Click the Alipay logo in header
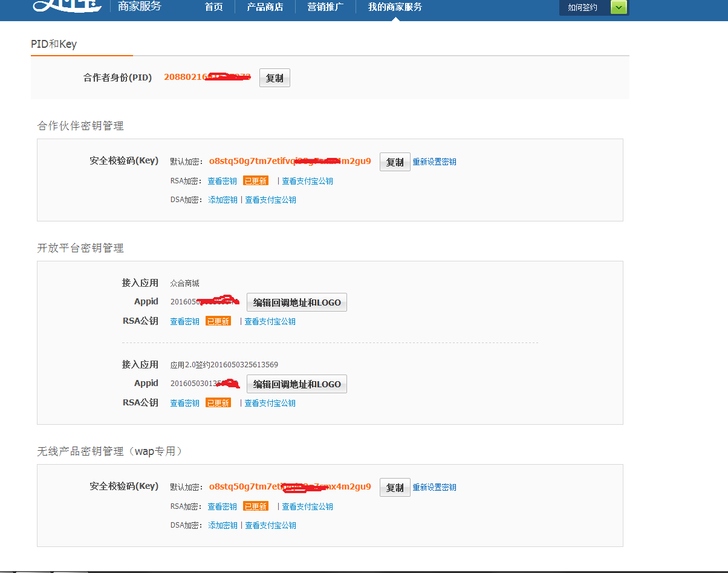 (68, 7)
